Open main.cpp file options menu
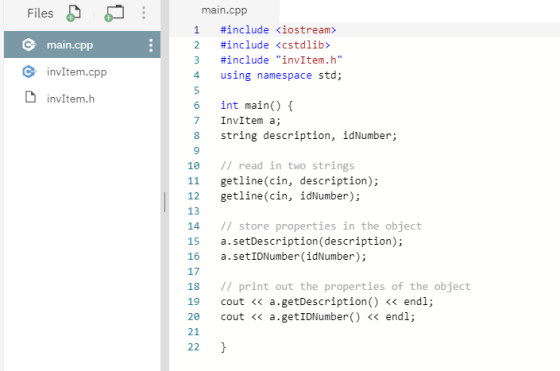The height and width of the screenshot is (371, 560). [151, 45]
